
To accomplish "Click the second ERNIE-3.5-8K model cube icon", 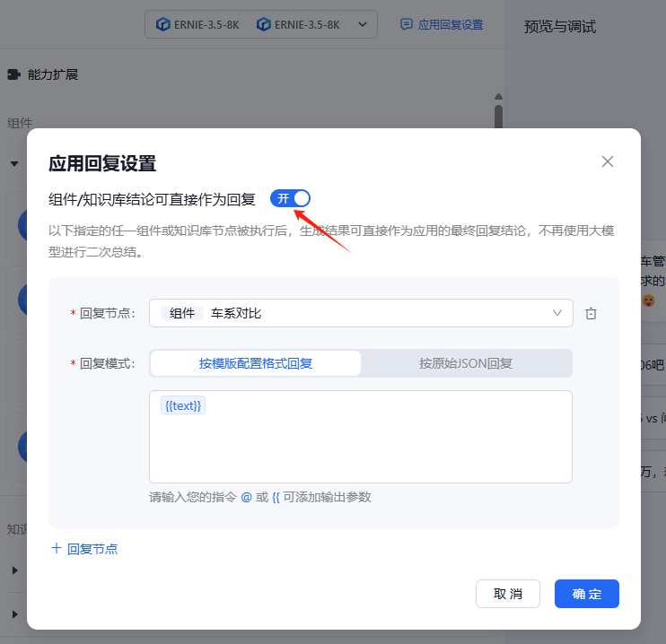I will (x=264, y=24).
